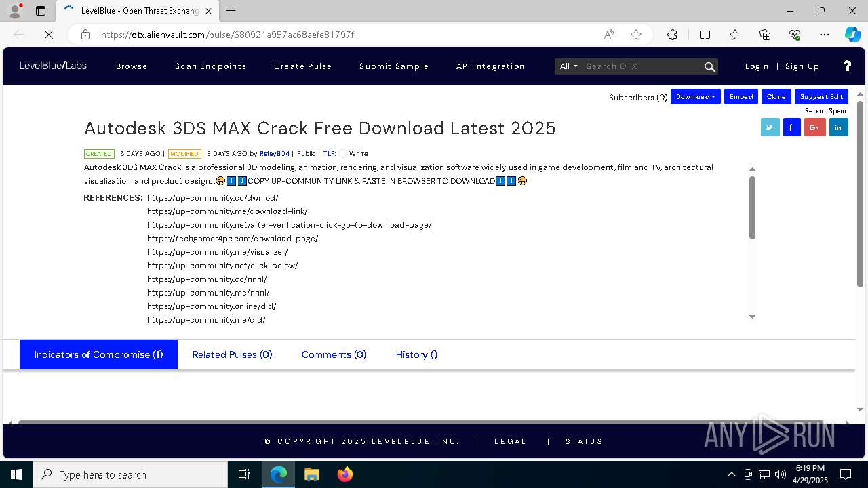This screenshot has width=868, height=488.
Task: Launch File Explorer from taskbar
Action: [x=312, y=474]
